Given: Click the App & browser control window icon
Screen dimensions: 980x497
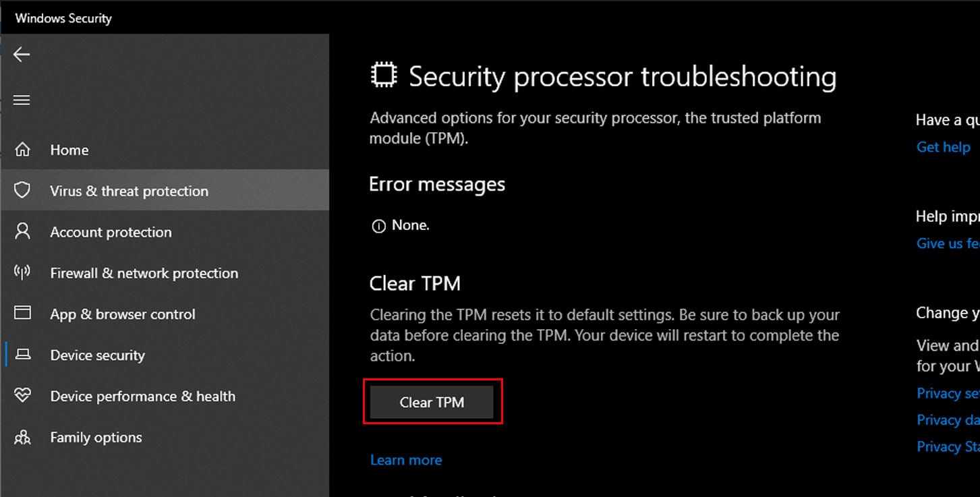Looking at the screenshot, I should [x=22, y=314].
